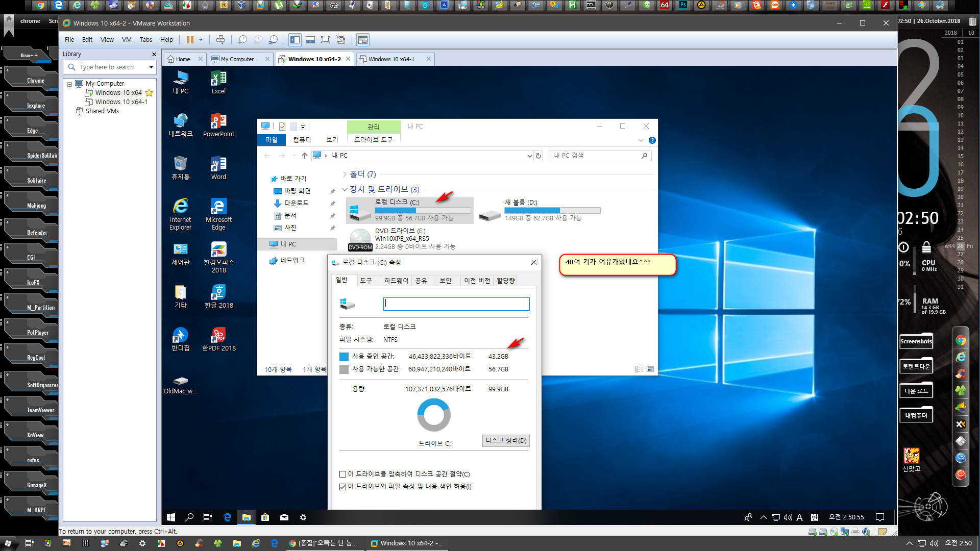The height and width of the screenshot is (551, 980).
Task: Open Explorer 파일 ribbon tab
Action: [272, 140]
